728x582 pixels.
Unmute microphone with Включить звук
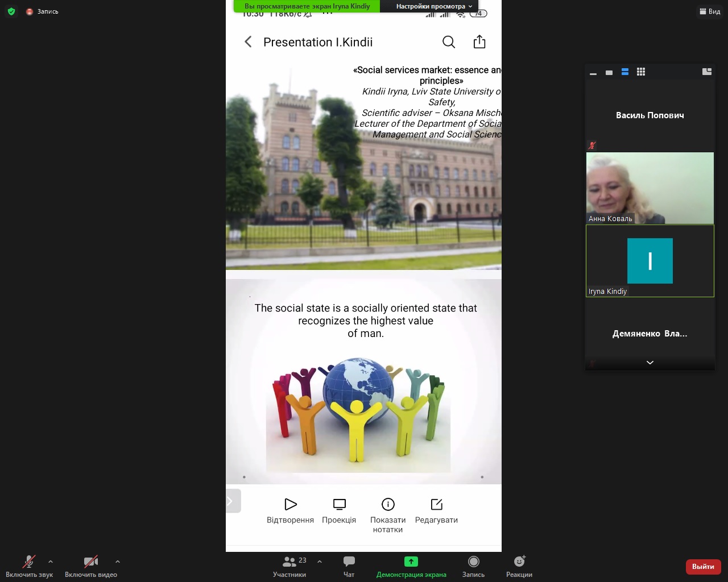coord(29,566)
